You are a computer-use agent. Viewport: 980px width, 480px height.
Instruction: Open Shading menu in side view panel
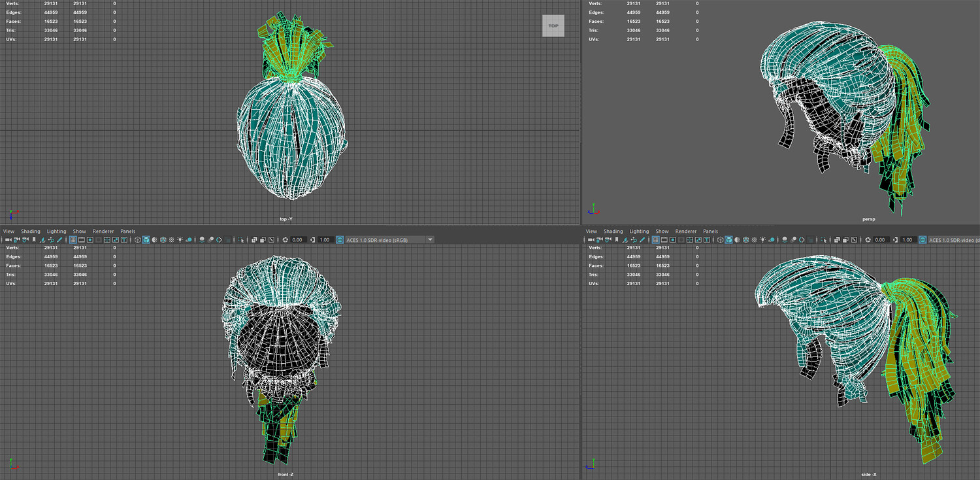(x=613, y=231)
